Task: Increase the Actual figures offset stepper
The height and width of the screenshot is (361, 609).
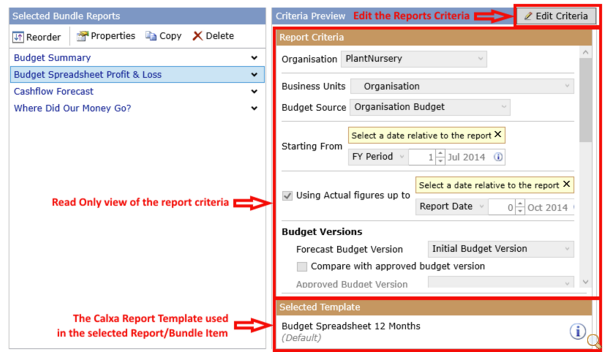Action: point(520,203)
